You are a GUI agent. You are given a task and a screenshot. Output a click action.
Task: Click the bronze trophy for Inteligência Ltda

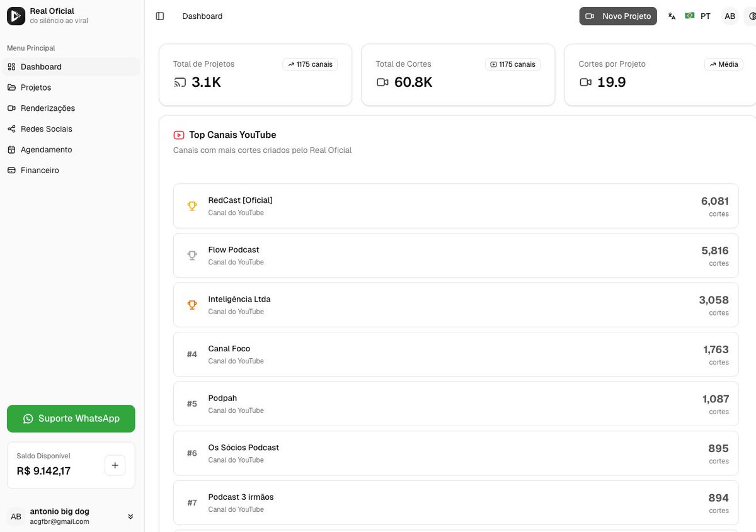pyautogui.click(x=192, y=305)
